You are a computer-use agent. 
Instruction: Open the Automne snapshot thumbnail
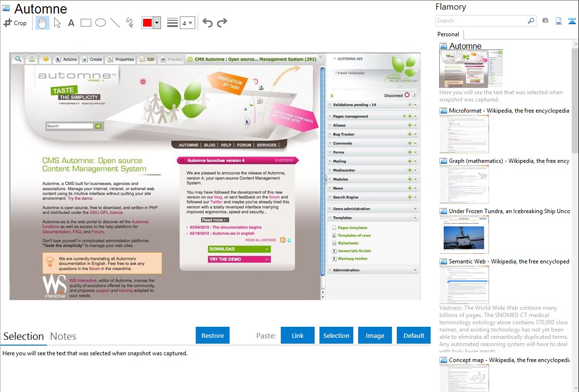pos(471,69)
